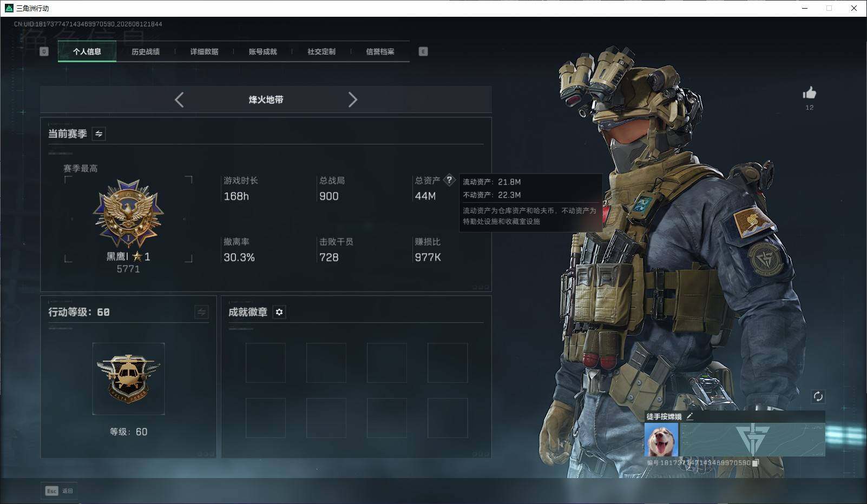Open the 历史战绩 tab
867x504 pixels.
point(146,51)
